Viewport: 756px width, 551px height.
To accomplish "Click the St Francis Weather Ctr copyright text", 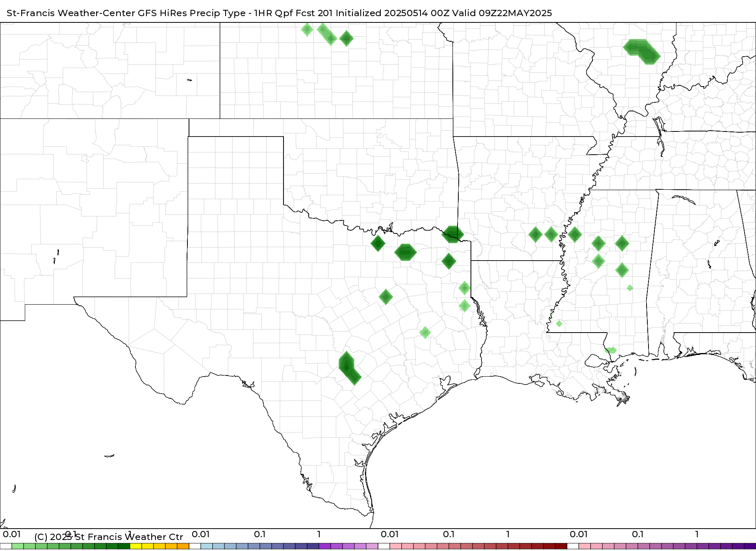I will (x=109, y=537).
